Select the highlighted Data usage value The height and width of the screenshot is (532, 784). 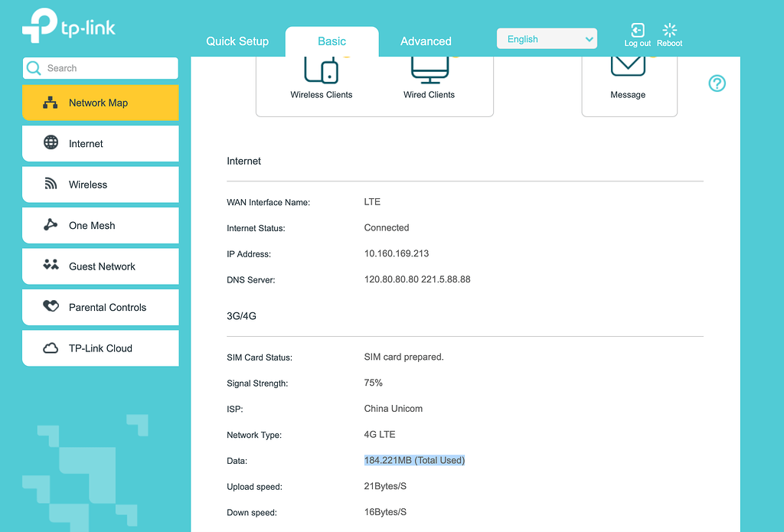click(414, 460)
